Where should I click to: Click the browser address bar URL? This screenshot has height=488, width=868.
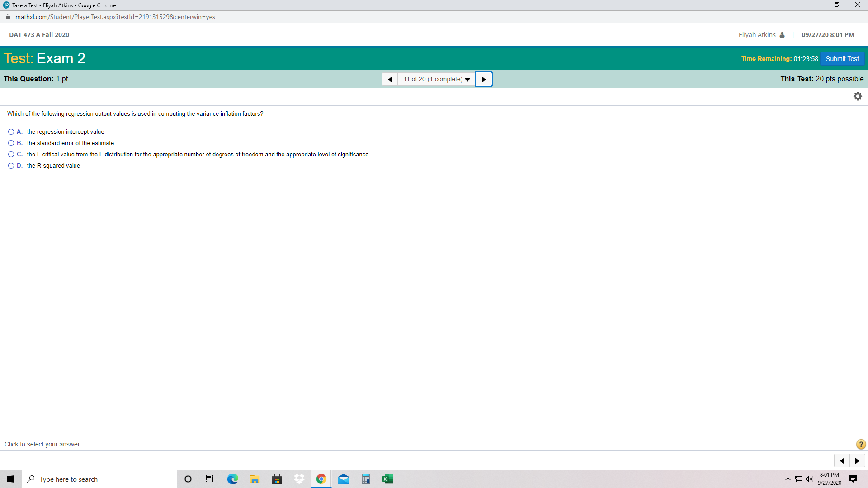point(115,17)
